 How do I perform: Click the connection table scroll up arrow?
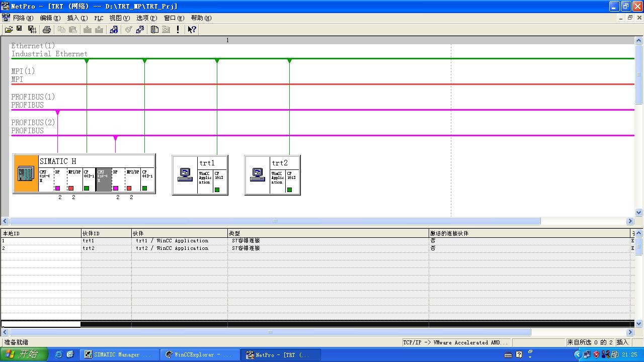pos(639,233)
